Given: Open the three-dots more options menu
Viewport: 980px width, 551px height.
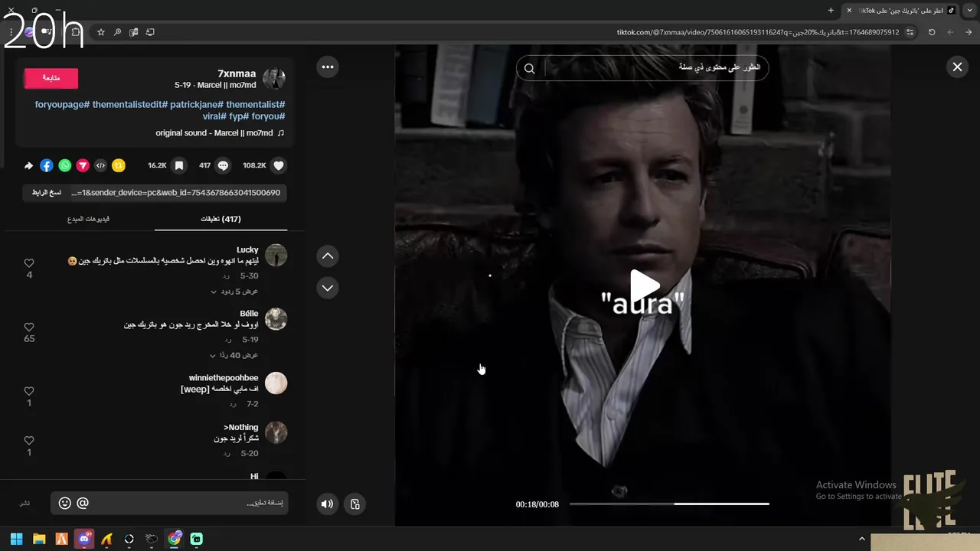Looking at the screenshot, I should (328, 67).
